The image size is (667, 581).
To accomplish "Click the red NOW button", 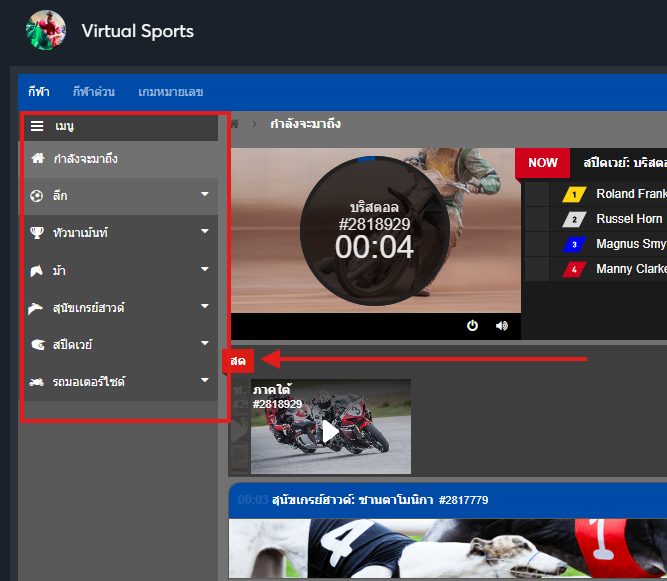I will (x=543, y=163).
